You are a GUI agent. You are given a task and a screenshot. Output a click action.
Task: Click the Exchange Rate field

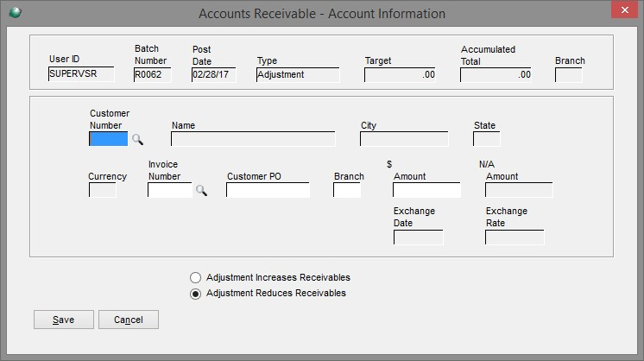515,237
